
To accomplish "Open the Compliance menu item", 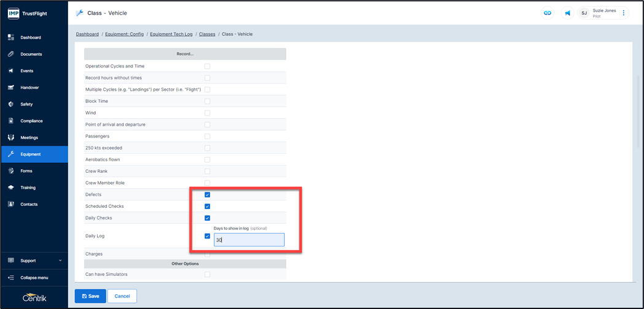I will [34, 121].
